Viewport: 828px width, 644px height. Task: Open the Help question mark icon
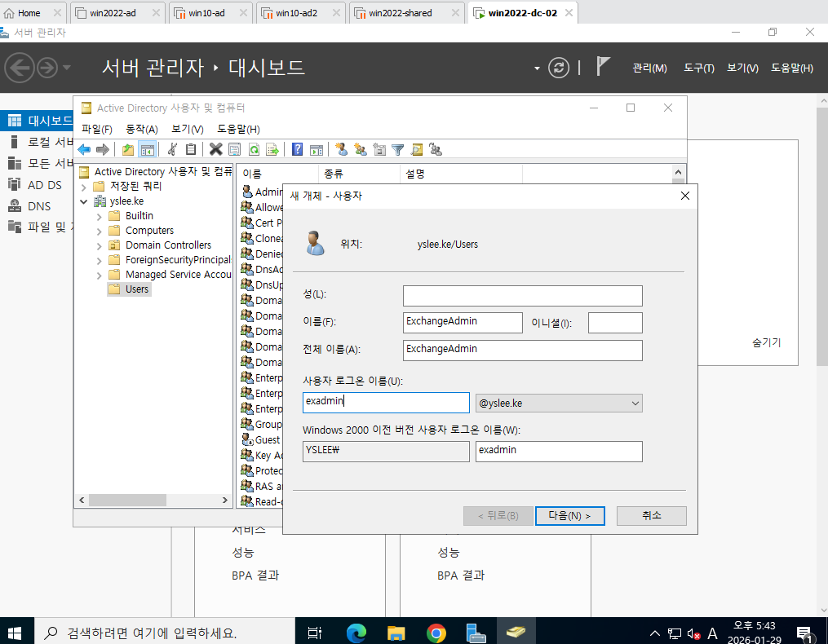pyautogui.click(x=297, y=149)
